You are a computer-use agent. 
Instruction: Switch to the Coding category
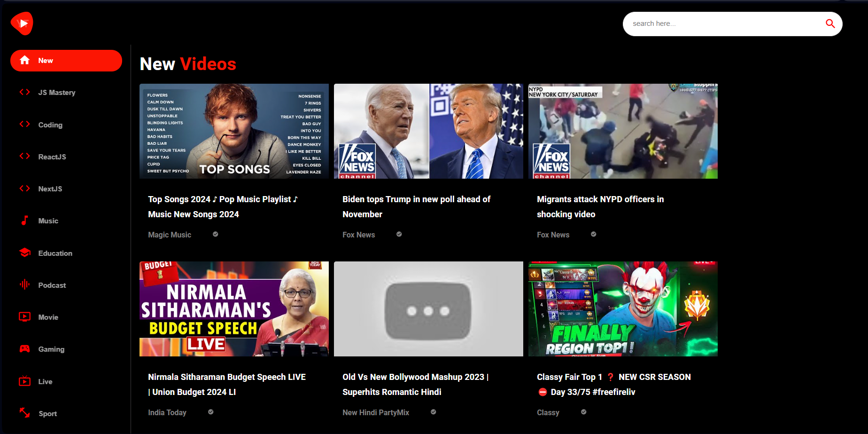coord(66,125)
